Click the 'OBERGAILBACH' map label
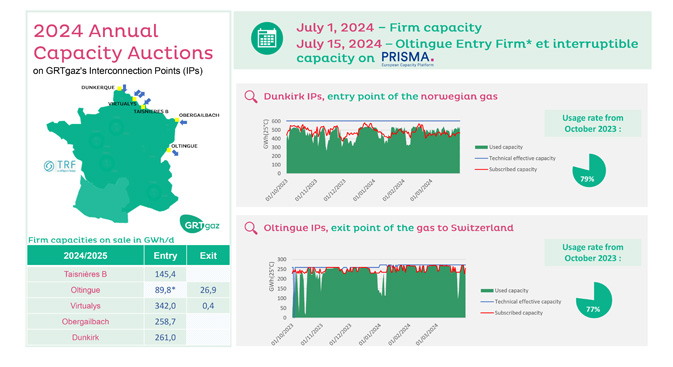Viewport: 673px width, 367px height. point(199,115)
